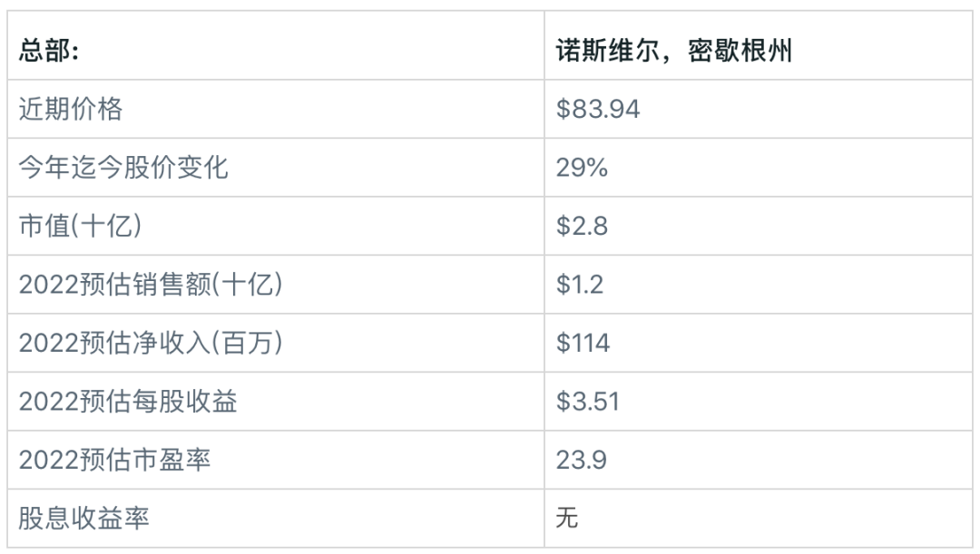Select the 今年迄今股价变化 label
980x554 pixels.
click(123, 168)
